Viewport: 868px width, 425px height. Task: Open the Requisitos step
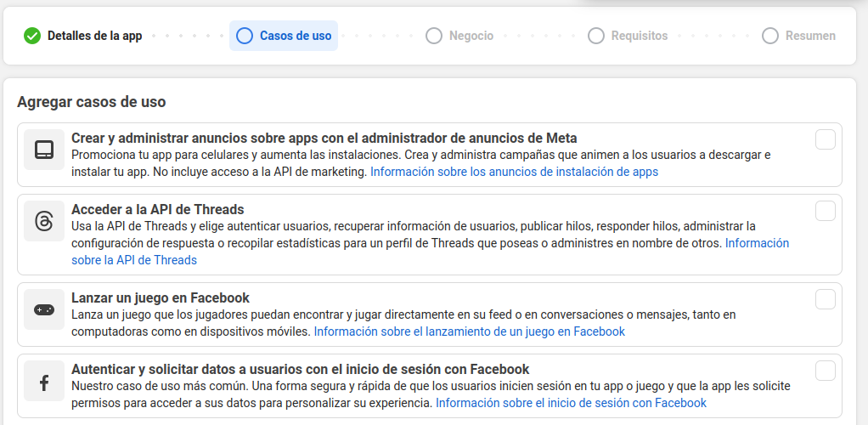628,36
